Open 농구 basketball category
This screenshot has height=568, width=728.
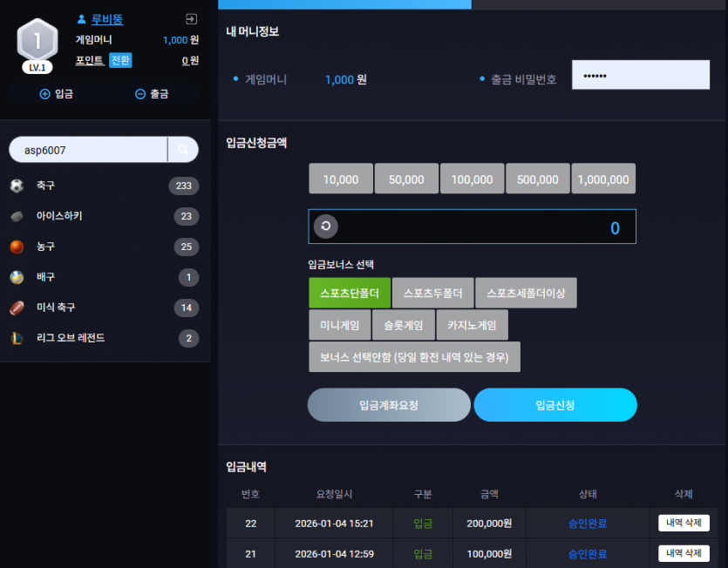click(x=105, y=247)
